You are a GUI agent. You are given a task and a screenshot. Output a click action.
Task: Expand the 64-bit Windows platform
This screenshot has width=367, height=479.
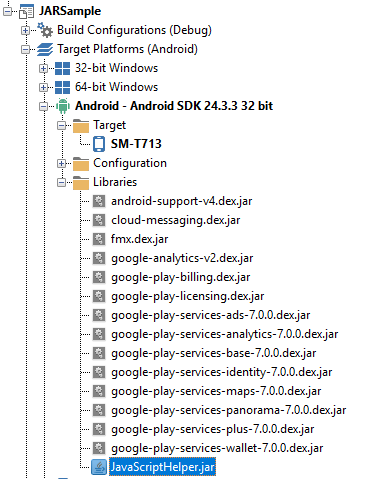43,87
